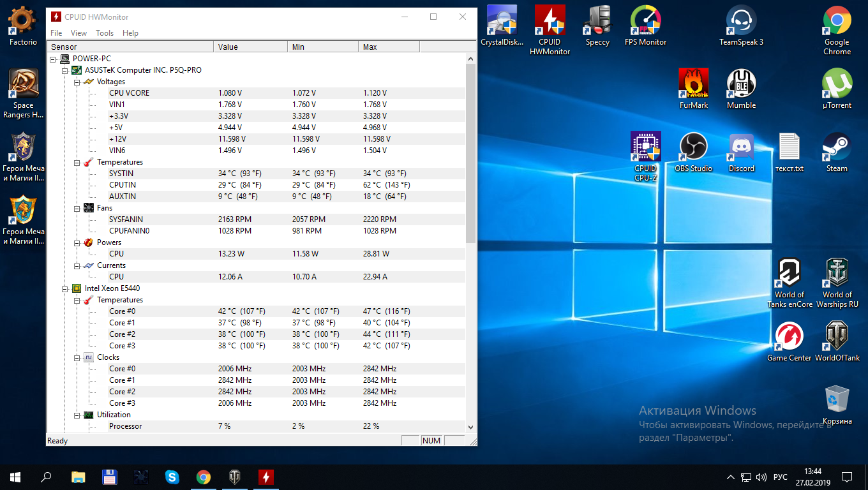
Task: Open the notification center icon
Action: tap(847, 477)
